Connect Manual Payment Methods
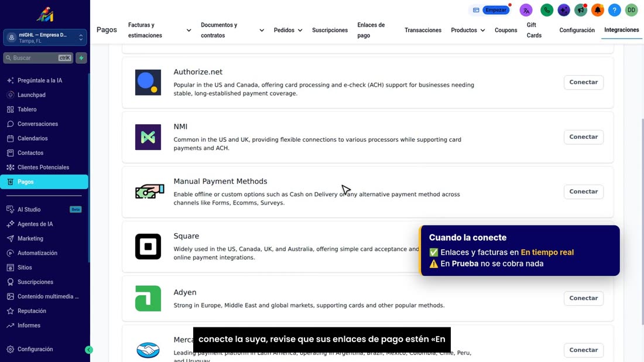 [583, 192]
